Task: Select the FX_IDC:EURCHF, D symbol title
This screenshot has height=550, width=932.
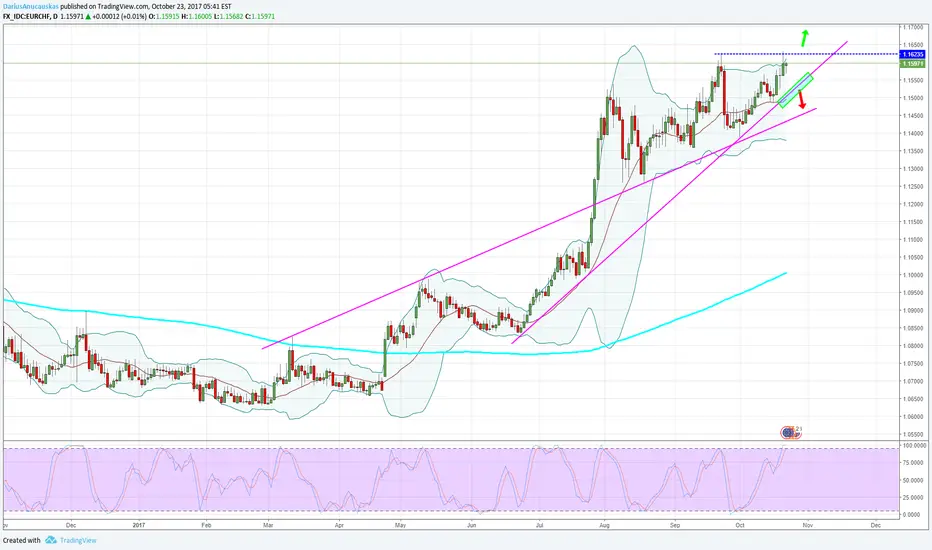Action: coord(30,17)
